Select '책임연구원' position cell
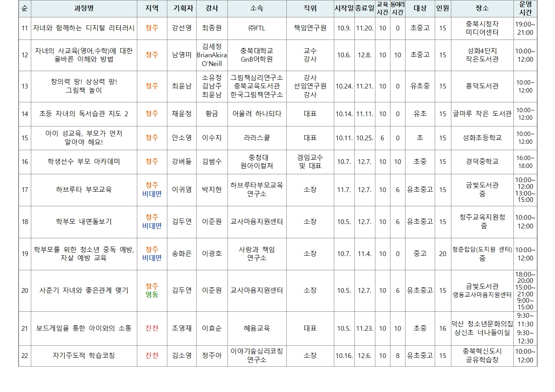 [x=310, y=28]
